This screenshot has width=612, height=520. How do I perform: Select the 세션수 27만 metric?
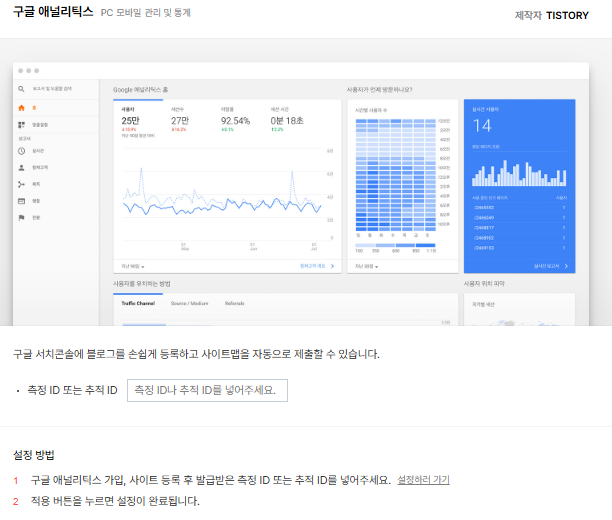click(x=180, y=119)
